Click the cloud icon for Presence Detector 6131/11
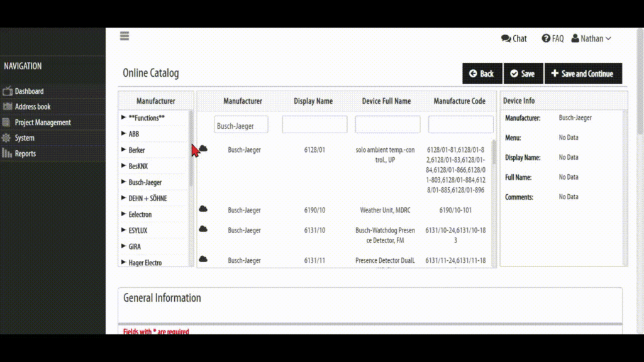The width and height of the screenshot is (644, 362). [x=203, y=258]
